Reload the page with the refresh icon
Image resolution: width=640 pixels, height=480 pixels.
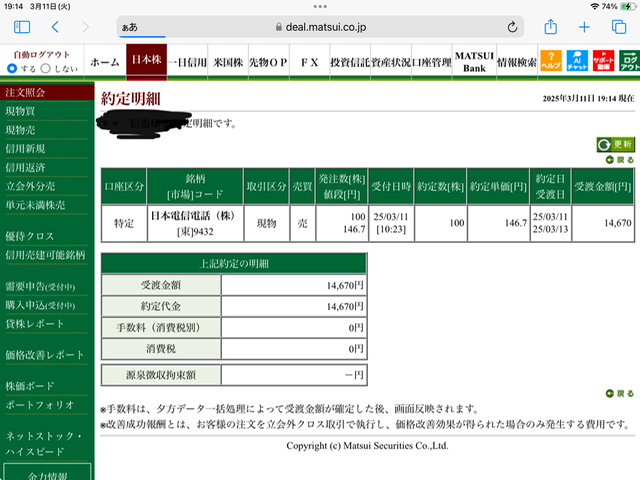(x=512, y=27)
